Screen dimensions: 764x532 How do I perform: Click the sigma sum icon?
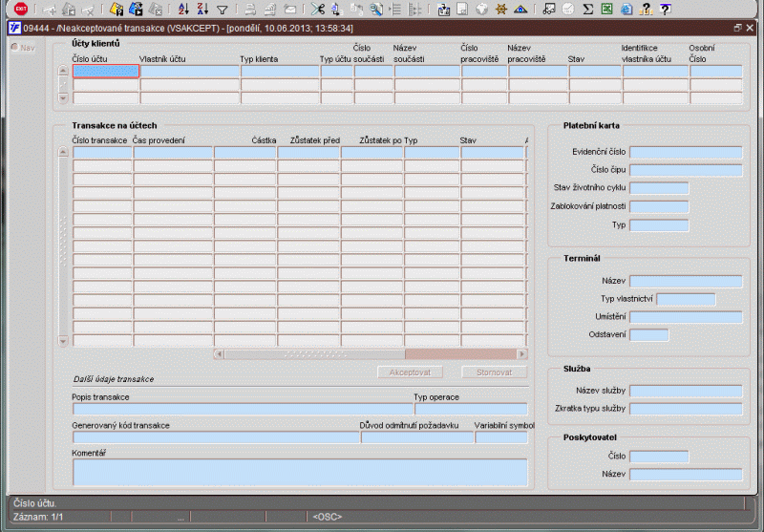coord(589,10)
